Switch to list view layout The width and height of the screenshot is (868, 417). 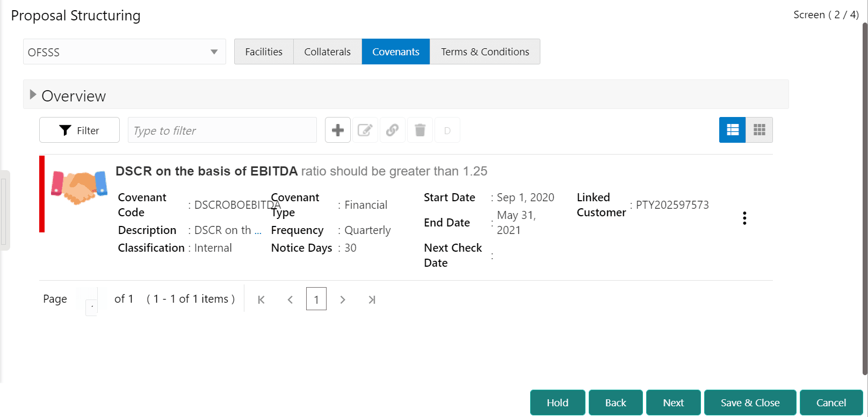click(x=732, y=130)
